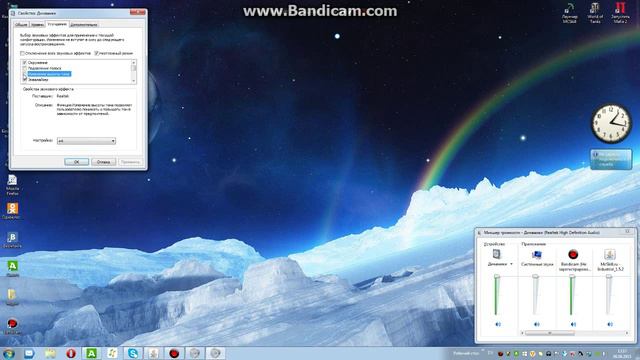The height and width of the screenshot is (360, 640).
Task: Click the Bandicam app icon in volume mixer
Action: coord(573,254)
